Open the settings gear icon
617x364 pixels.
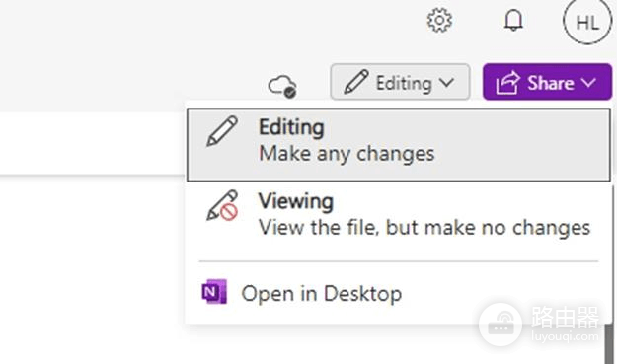(439, 20)
